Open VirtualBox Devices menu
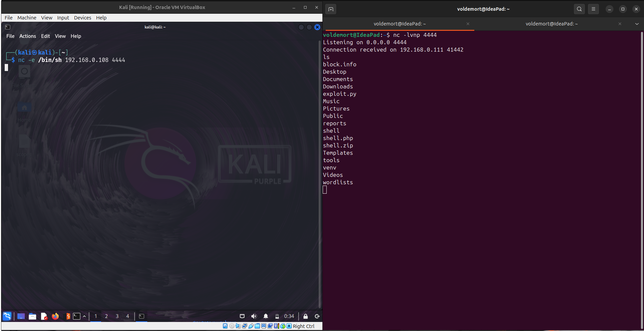 [82, 18]
